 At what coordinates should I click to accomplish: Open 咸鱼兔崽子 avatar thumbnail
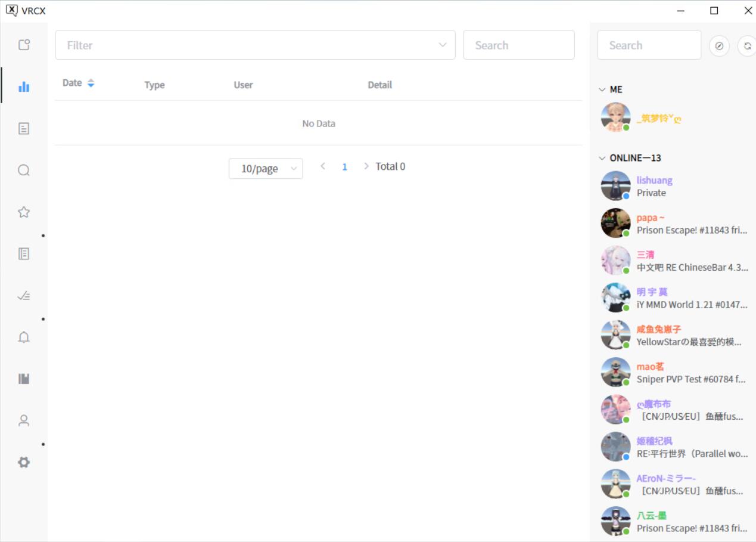[615, 335]
